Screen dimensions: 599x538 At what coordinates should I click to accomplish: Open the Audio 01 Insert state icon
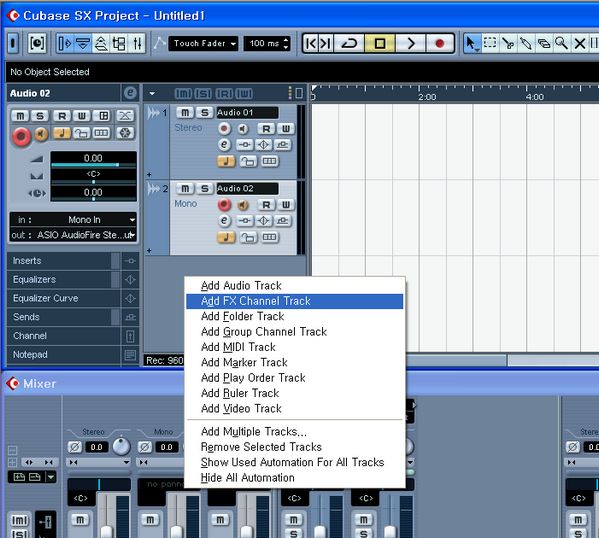(244, 144)
